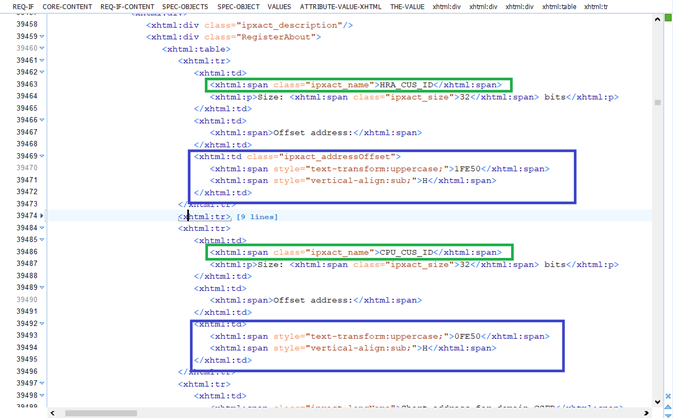Select the xhtml:table breadcrumb
This screenshot has height=420, width=673.
click(x=559, y=6)
